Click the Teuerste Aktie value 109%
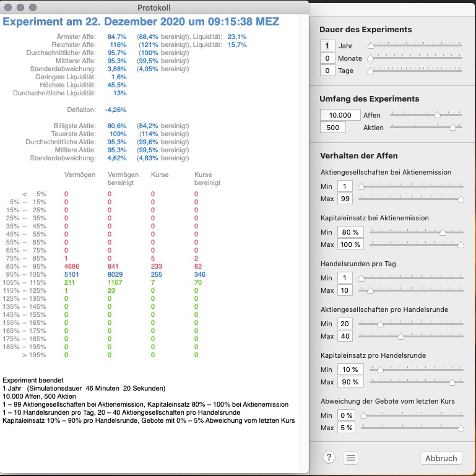The height and width of the screenshot is (476, 476). [x=118, y=134]
